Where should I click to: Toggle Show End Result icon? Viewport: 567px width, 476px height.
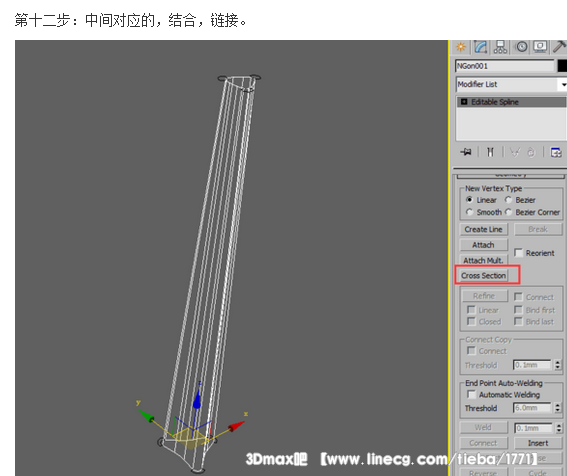[x=490, y=152]
